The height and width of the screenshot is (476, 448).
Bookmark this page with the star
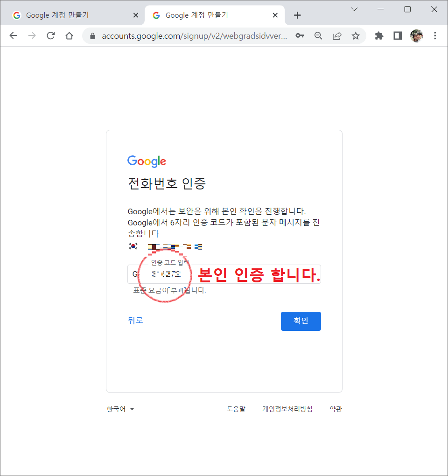point(356,36)
